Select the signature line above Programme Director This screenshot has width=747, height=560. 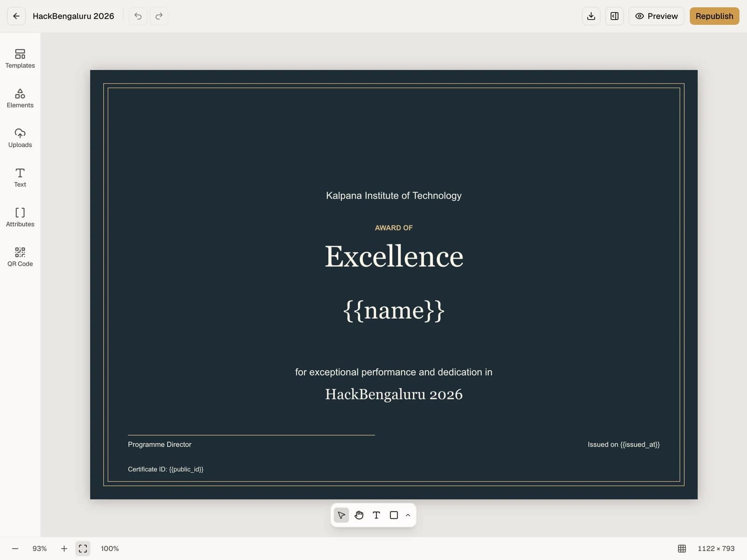click(x=251, y=435)
